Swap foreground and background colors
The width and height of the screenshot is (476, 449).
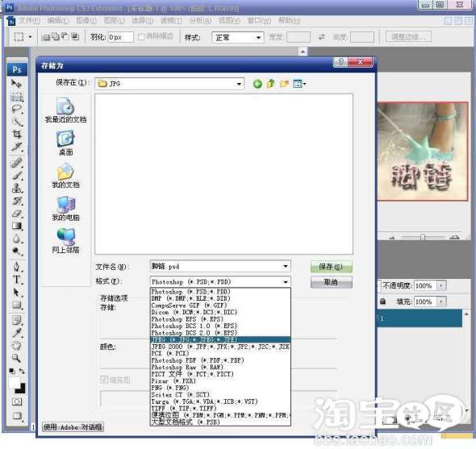[x=22, y=371]
